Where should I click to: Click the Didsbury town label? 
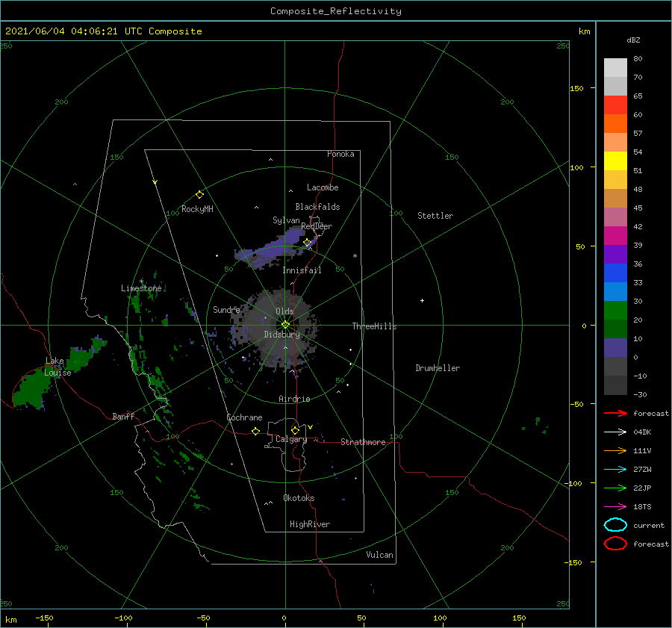click(282, 335)
